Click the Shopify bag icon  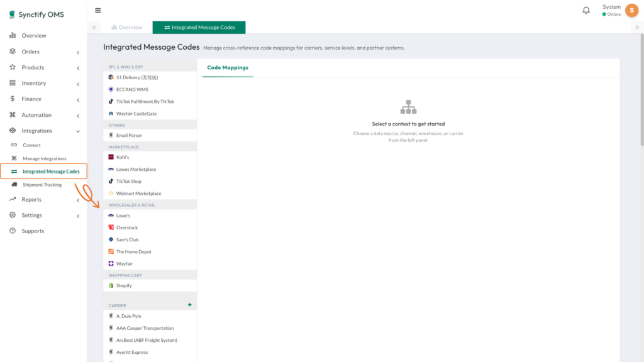click(x=111, y=285)
